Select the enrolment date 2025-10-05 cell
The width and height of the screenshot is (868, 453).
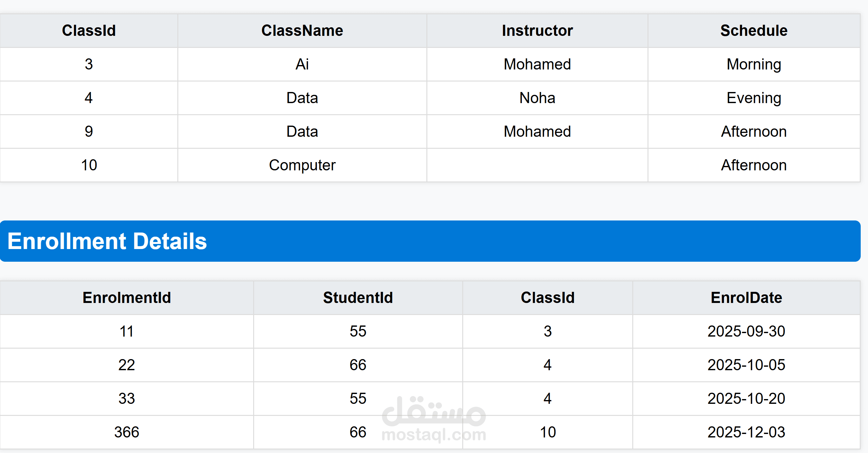[746, 365]
